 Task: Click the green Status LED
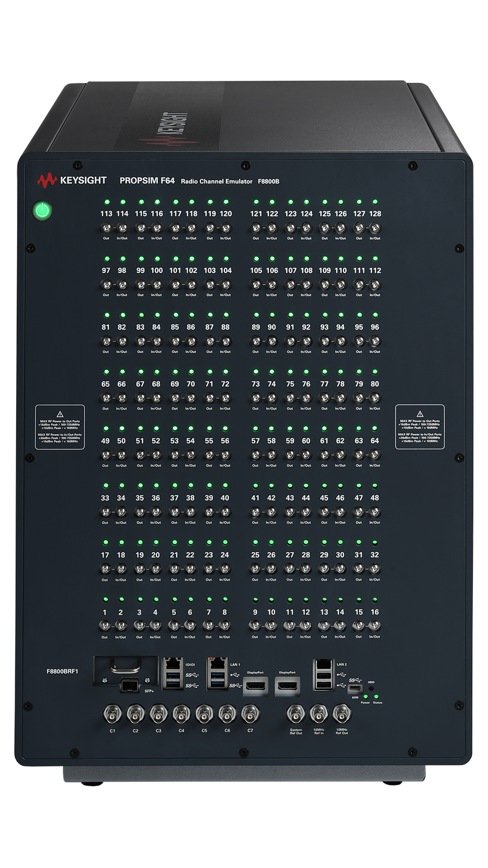[376, 696]
